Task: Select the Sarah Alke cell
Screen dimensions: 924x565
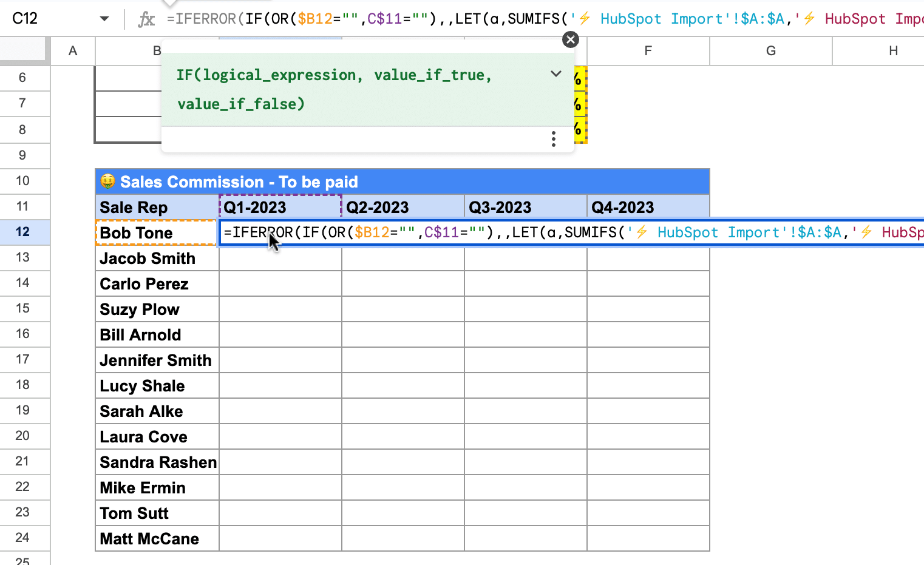Action: [x=157, y=411]
